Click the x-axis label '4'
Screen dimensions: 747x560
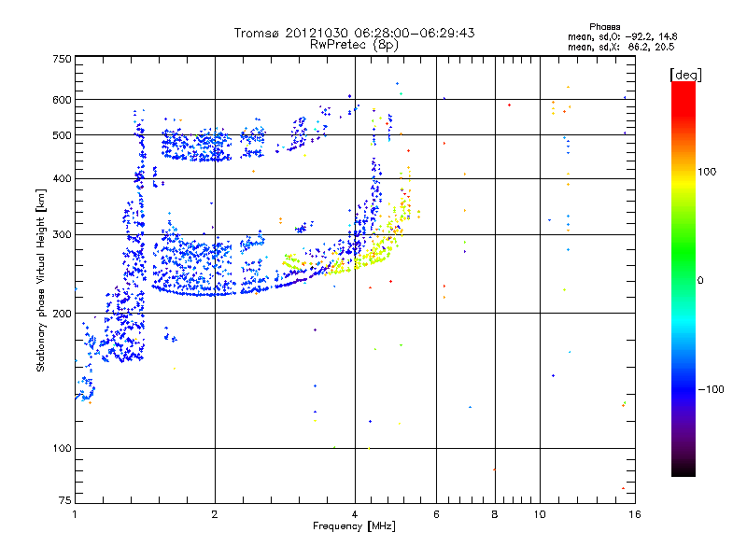coord(355,514)
